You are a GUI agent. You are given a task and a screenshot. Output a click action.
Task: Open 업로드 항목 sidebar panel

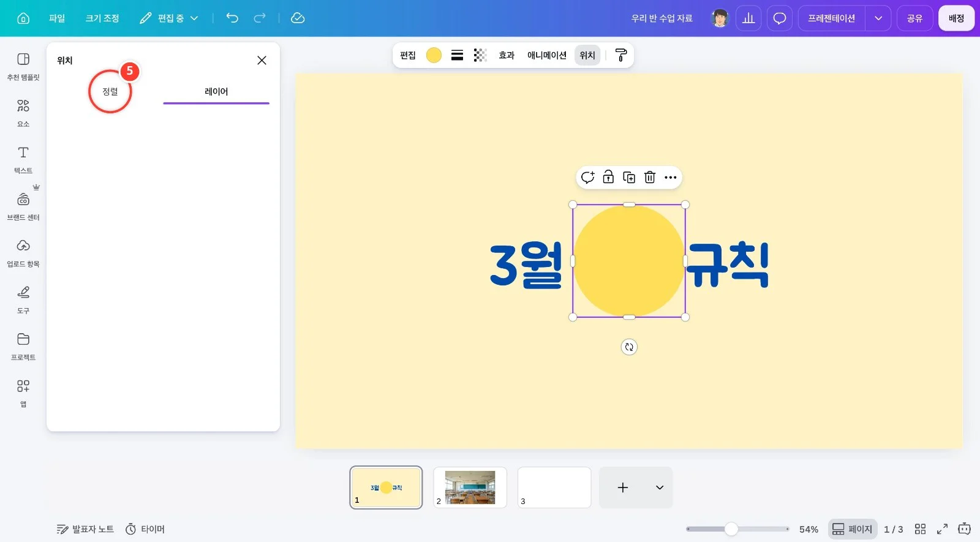(x=23, y=253)
